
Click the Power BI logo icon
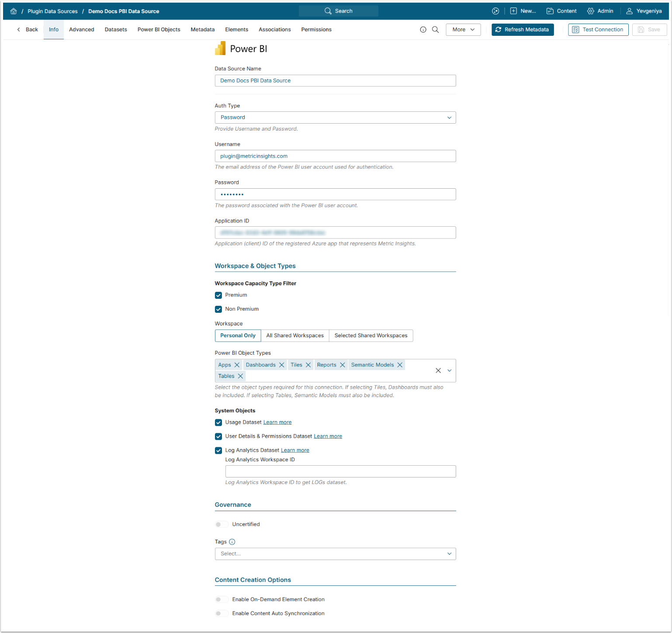coord(220,48)
